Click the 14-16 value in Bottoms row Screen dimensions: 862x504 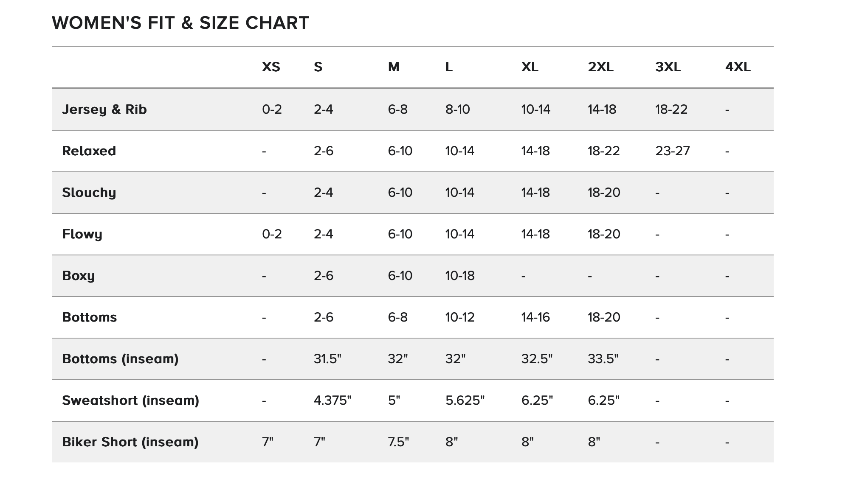535,317
